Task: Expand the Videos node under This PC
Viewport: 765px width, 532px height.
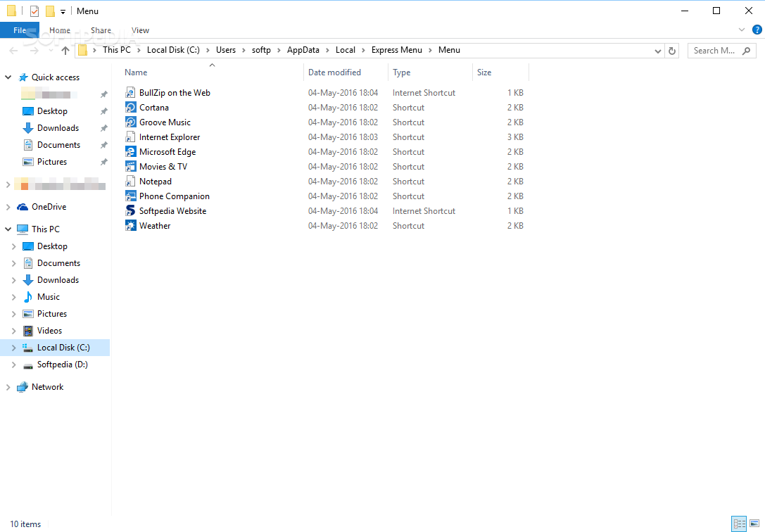Action: tap(13, 331)
